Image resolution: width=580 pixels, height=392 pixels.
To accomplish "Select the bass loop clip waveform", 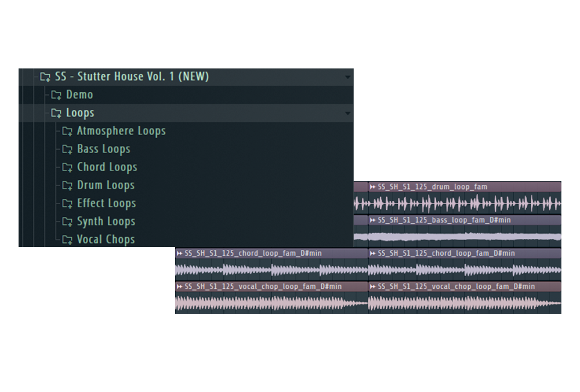I will (458, 237).
